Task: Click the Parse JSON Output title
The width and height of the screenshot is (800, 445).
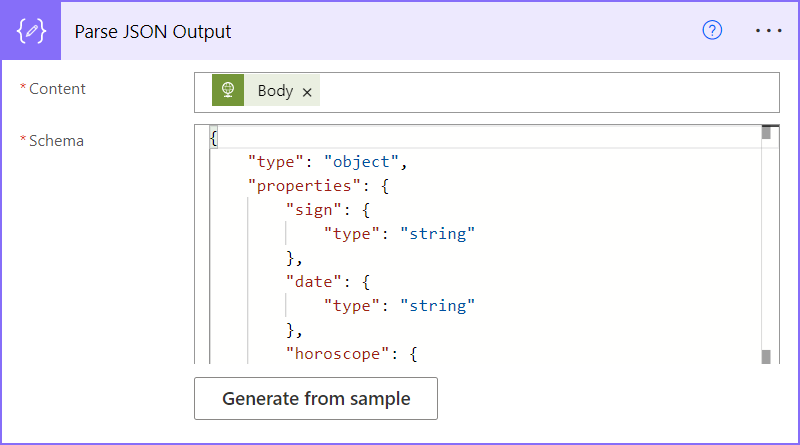Action: pyautogui.click(x=153, y=32)
